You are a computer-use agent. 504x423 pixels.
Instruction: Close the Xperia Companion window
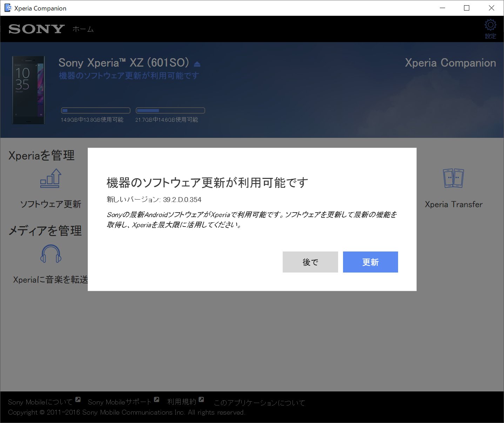click(x=491, y=8)
